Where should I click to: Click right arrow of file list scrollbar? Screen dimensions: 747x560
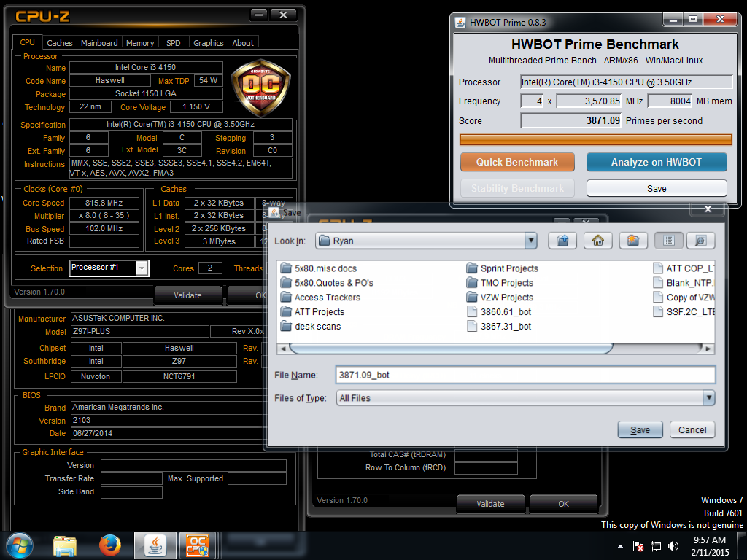708,349
